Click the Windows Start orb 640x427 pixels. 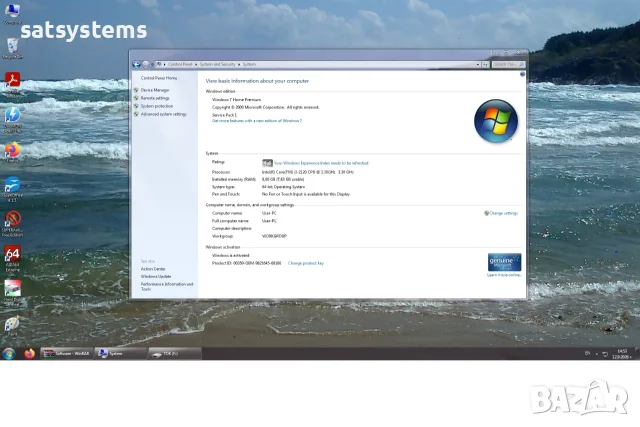coord(9,354)
